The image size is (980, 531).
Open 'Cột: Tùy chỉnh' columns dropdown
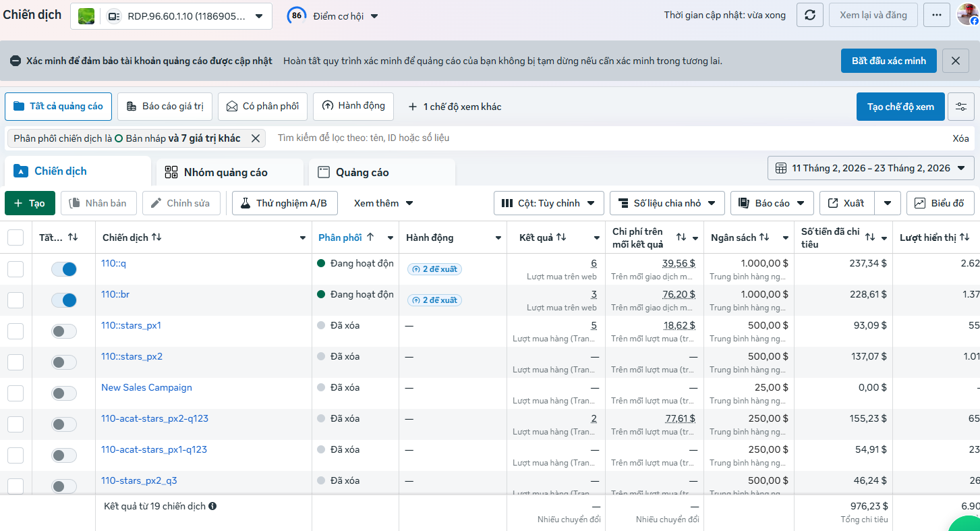548,203
